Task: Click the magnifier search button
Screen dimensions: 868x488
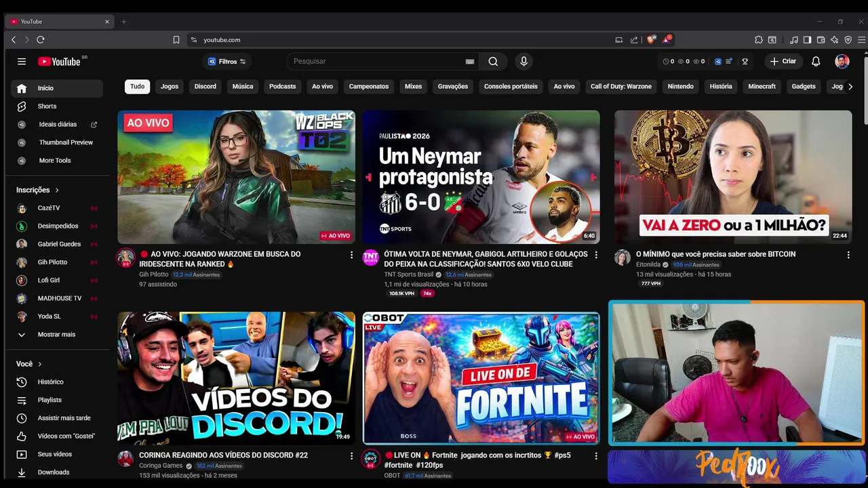Action: click(x=493, y=62)
